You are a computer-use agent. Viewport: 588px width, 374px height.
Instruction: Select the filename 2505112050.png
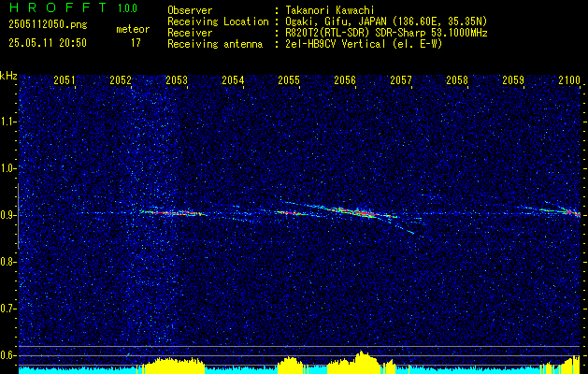[48, 25]
